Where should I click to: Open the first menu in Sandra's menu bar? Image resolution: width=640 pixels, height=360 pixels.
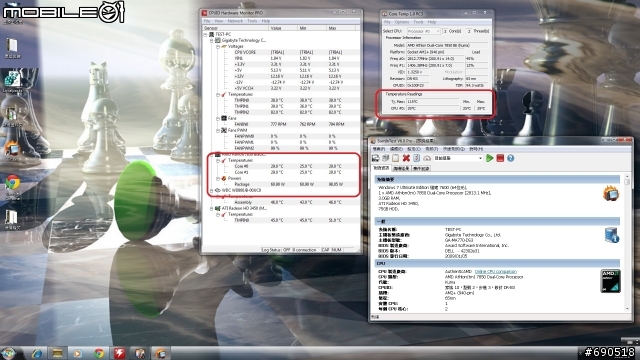pos(379,149)
